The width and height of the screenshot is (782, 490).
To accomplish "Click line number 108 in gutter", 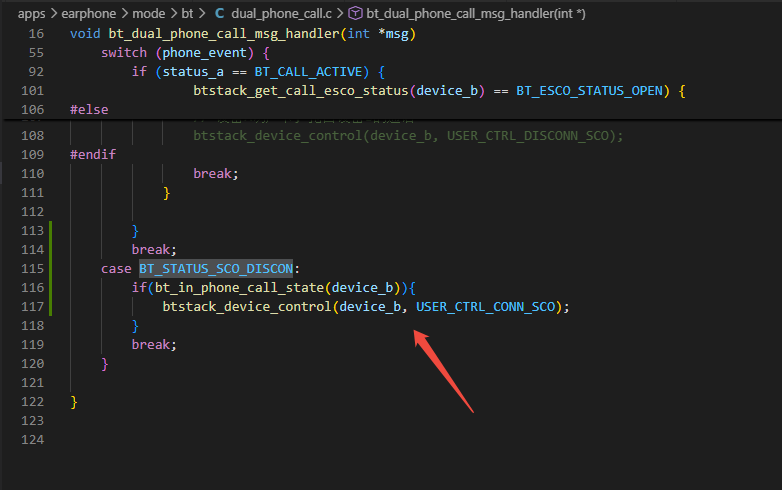I will coord(32,136).
